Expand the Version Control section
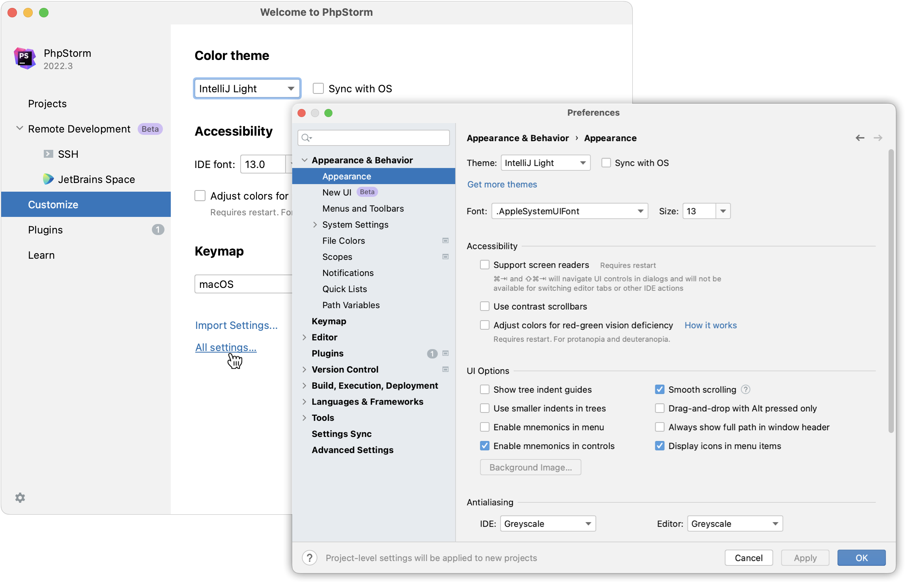Viewport: 908px width, 588px height. [x=305, y=369]
